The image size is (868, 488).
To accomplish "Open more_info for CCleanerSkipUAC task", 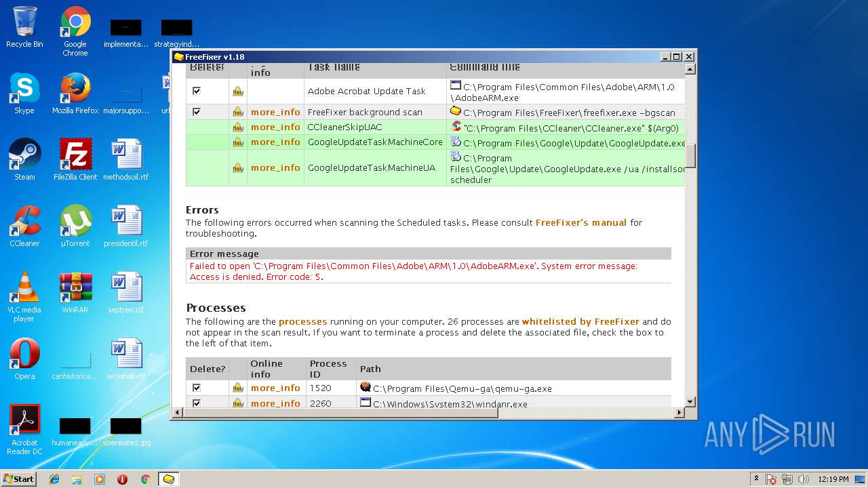I will (x=275, y=127).
